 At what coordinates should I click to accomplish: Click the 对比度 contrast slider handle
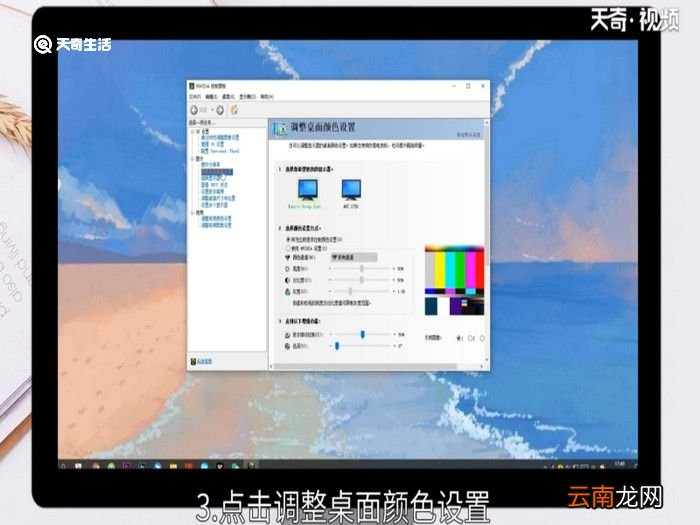click(x=362, y=280)
